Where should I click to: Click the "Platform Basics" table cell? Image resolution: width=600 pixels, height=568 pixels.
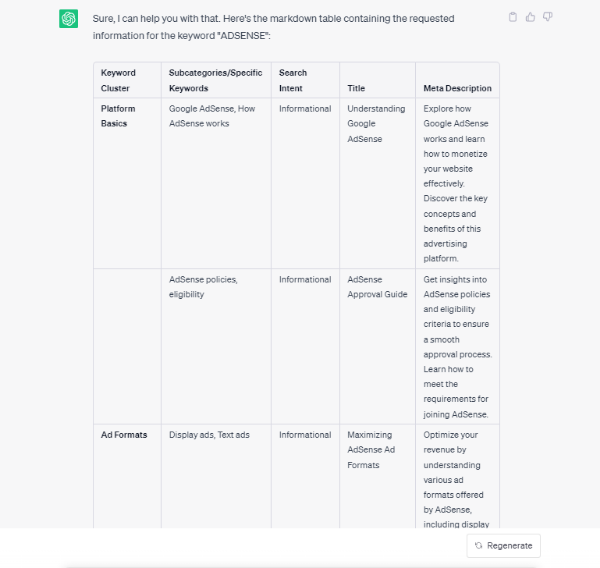118,116
